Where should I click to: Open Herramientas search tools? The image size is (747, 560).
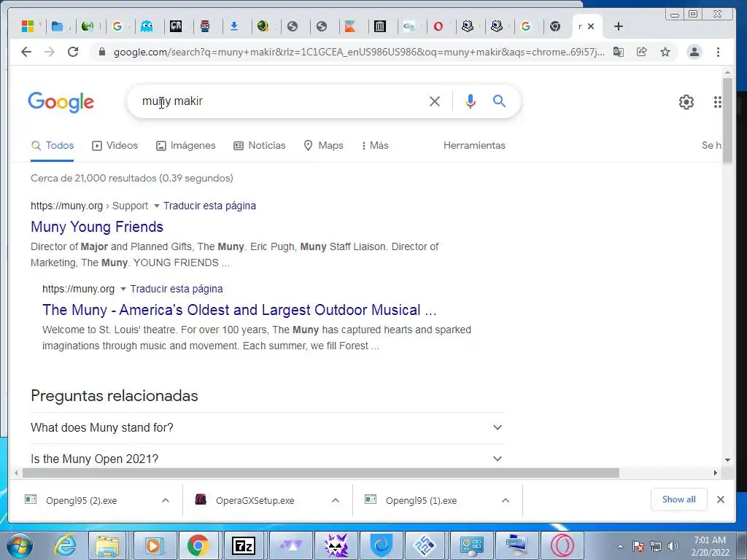coord(474,145)
